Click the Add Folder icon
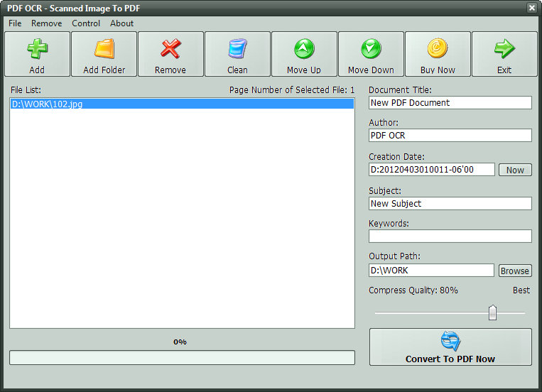The height and width of the screenshot is (392, 542). pyautogui.click(x=104, y=49)
